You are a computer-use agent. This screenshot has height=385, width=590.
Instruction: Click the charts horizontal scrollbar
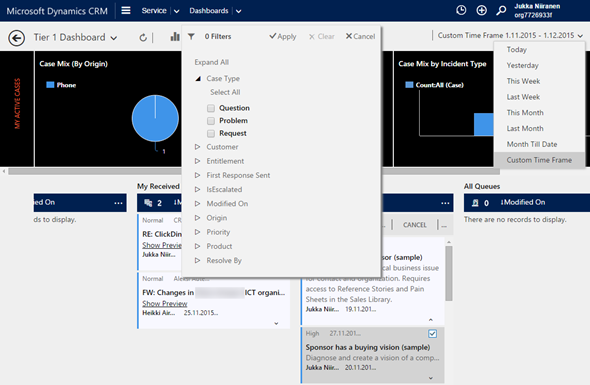(254, 172)
